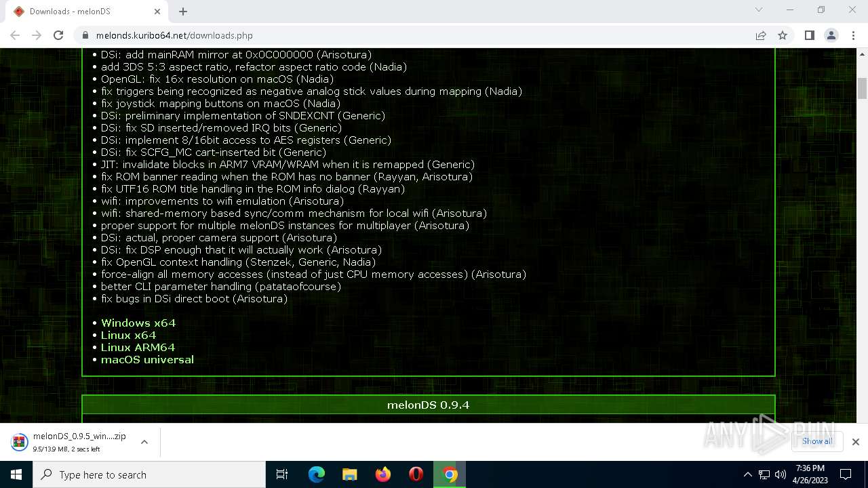Viewport: 868px width, 488px height.
Task: Select the line about OpenGL 16x resolution
Action: pos(217,79)
